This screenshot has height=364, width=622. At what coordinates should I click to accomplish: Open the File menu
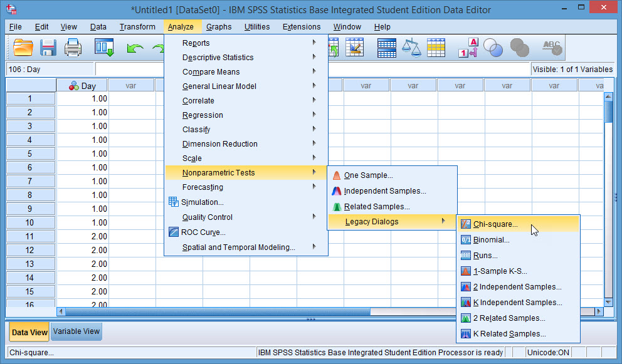coord(16,26)
